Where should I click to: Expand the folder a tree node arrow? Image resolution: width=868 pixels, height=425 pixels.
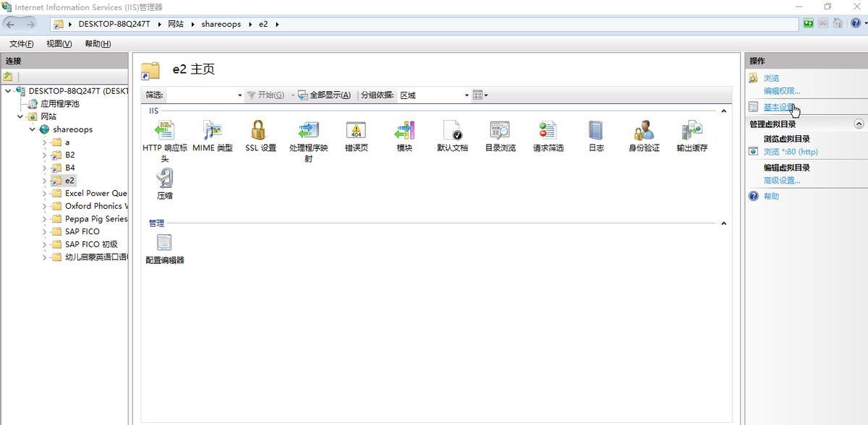(x=44, y=142)
